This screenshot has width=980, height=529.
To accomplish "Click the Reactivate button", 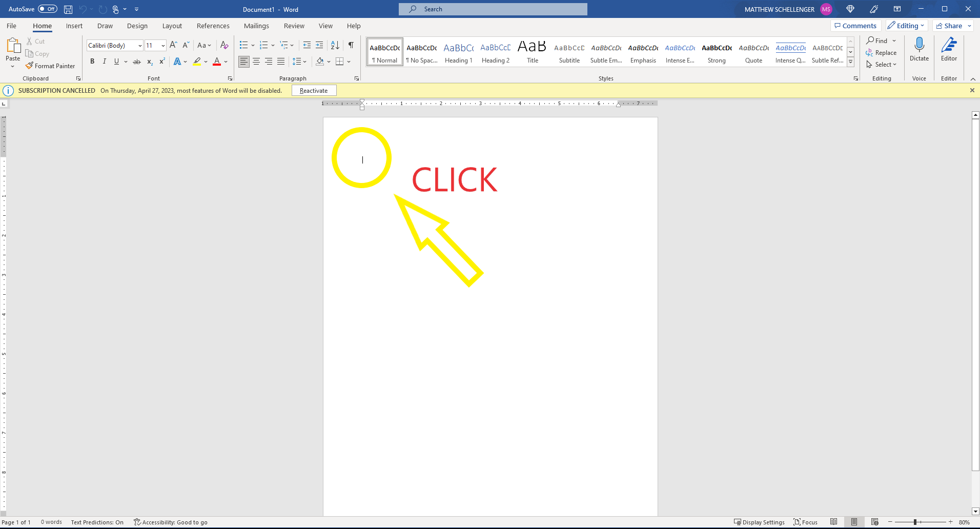I will click(314, 91).
